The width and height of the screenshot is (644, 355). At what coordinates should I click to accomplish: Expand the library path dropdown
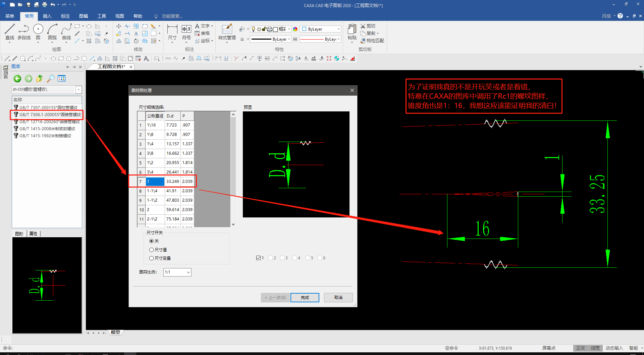(x=79, y=90)
